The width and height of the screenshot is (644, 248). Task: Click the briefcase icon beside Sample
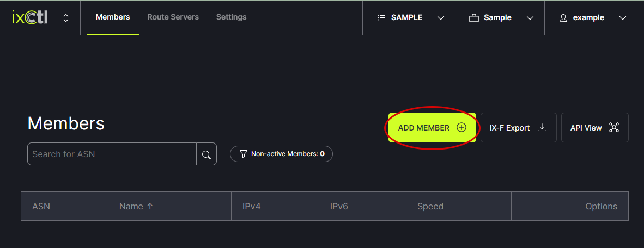click(x=474, y=18)
